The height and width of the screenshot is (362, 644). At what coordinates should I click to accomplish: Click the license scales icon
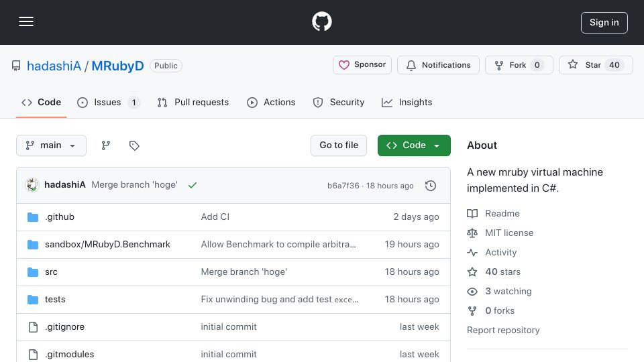click(x=472, y=233)
